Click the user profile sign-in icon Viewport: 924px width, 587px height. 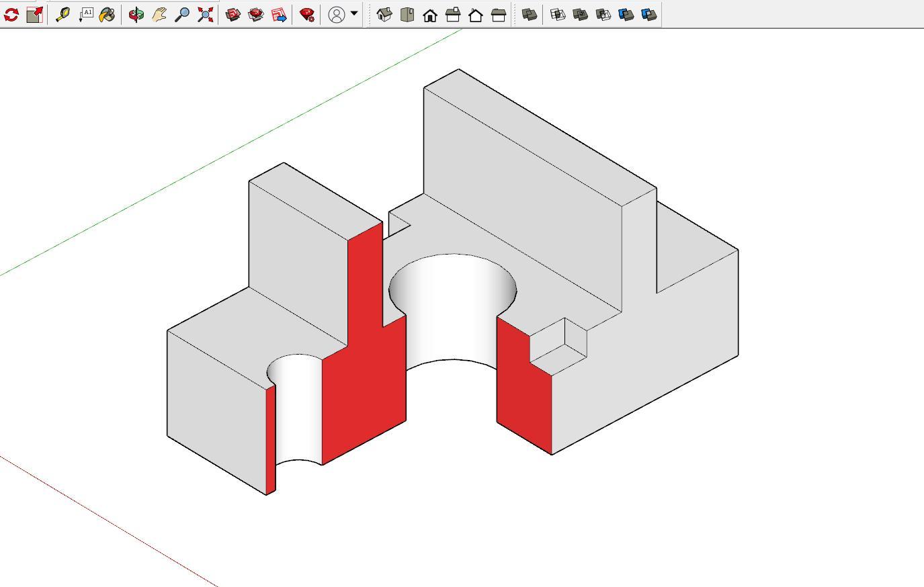pos(337,15)
